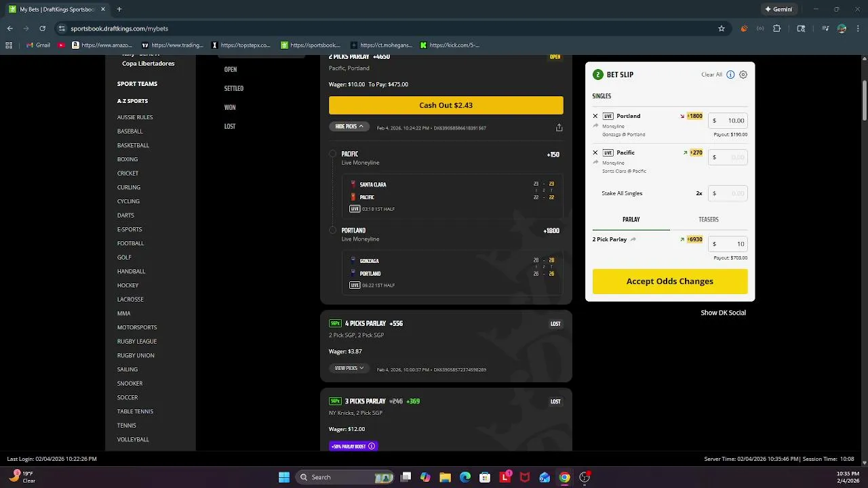Open the Amazon bookmark
The width and height of the screenshot is (868, 488).
coord(102,45)
